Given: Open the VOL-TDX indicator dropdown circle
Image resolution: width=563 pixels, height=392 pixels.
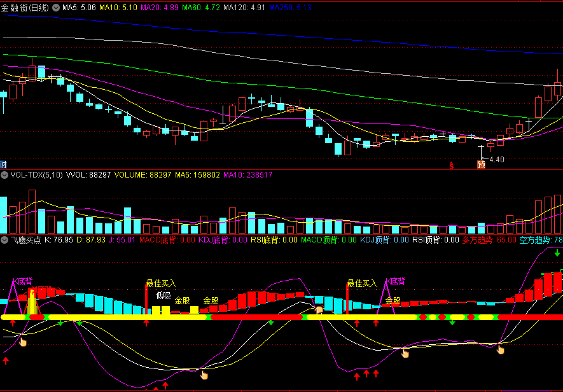Looking at the screenshot, I should click(x=4, y=175).
